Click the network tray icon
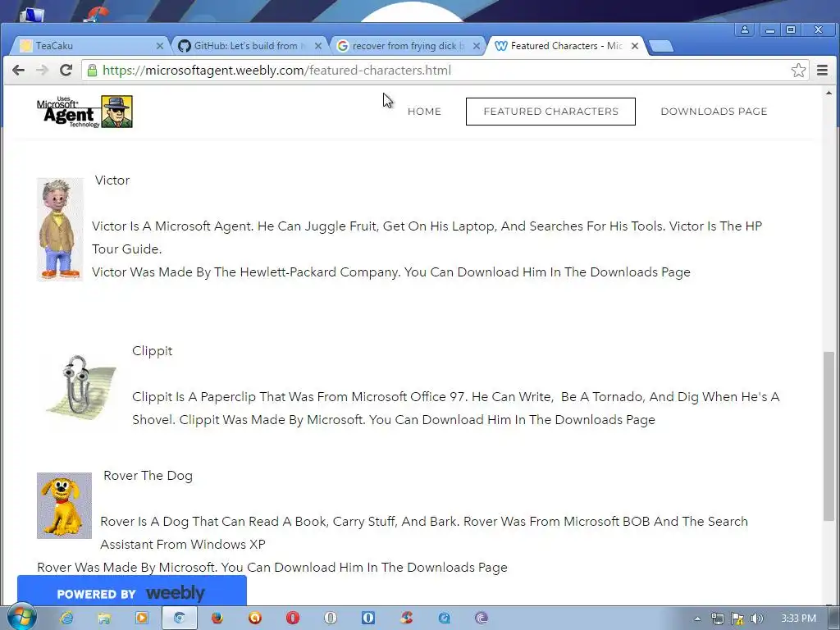Viewport: 840px width, 630px height. click(717, 619)
